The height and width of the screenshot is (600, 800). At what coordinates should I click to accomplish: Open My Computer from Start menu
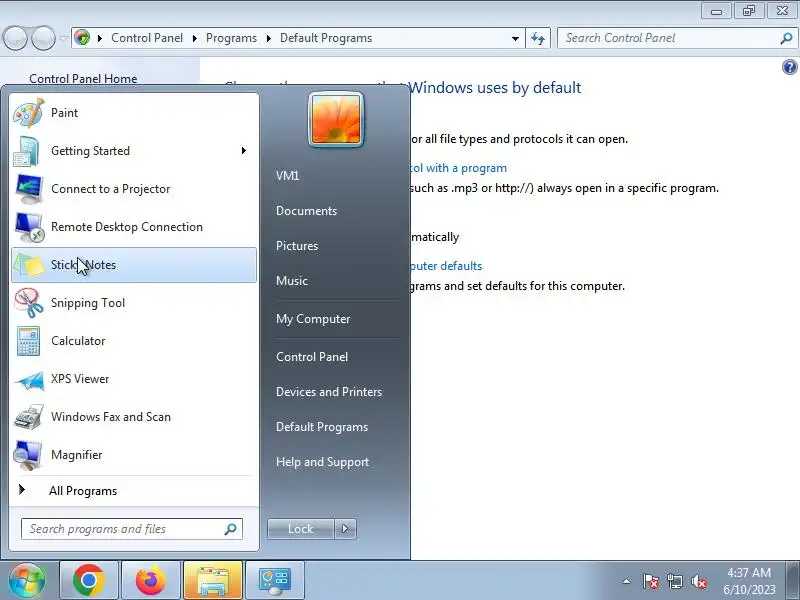[313, 319]
